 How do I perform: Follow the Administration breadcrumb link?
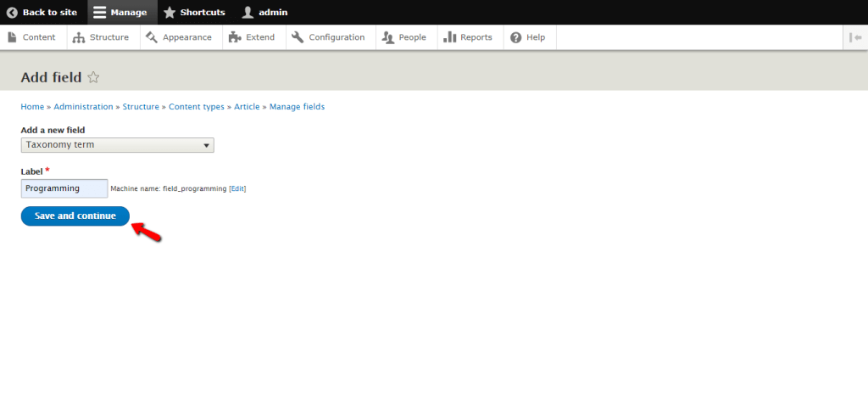click(83, 106)
